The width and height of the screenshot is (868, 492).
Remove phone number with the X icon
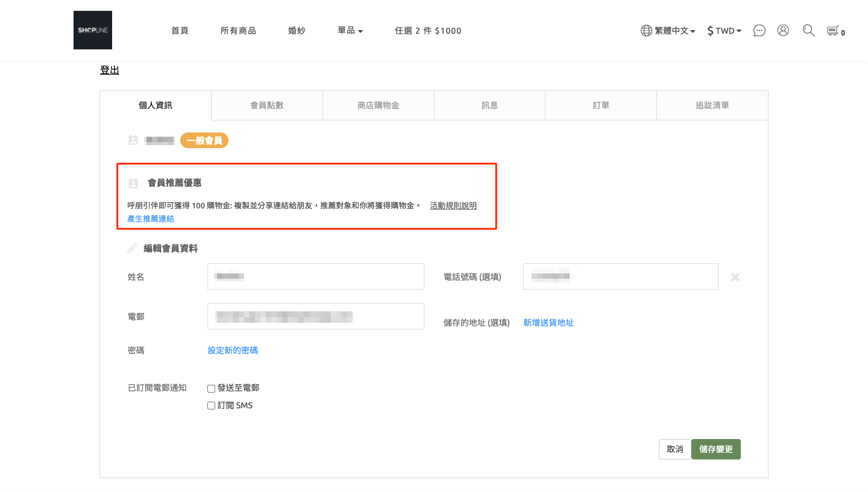(x=735, y=277)
